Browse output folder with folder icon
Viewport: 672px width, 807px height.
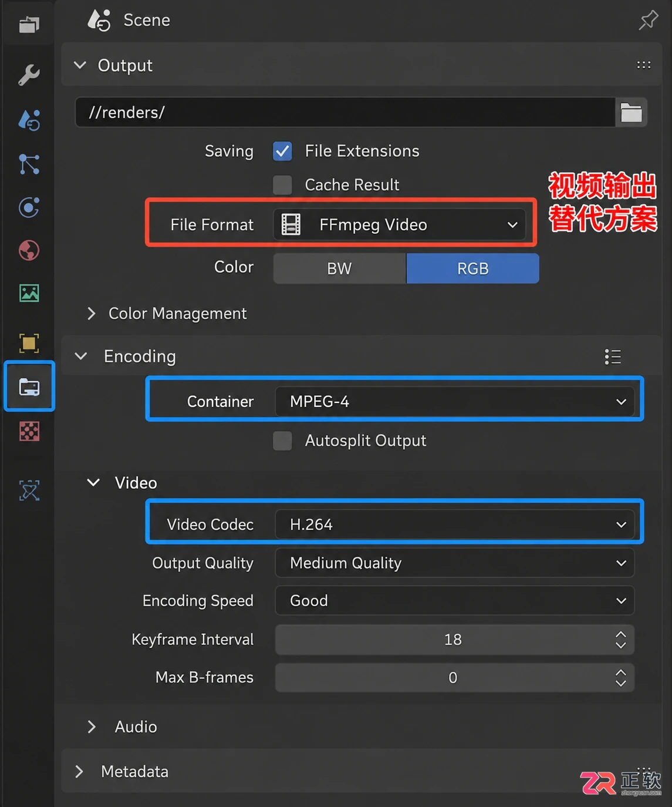tap(631, 112)
